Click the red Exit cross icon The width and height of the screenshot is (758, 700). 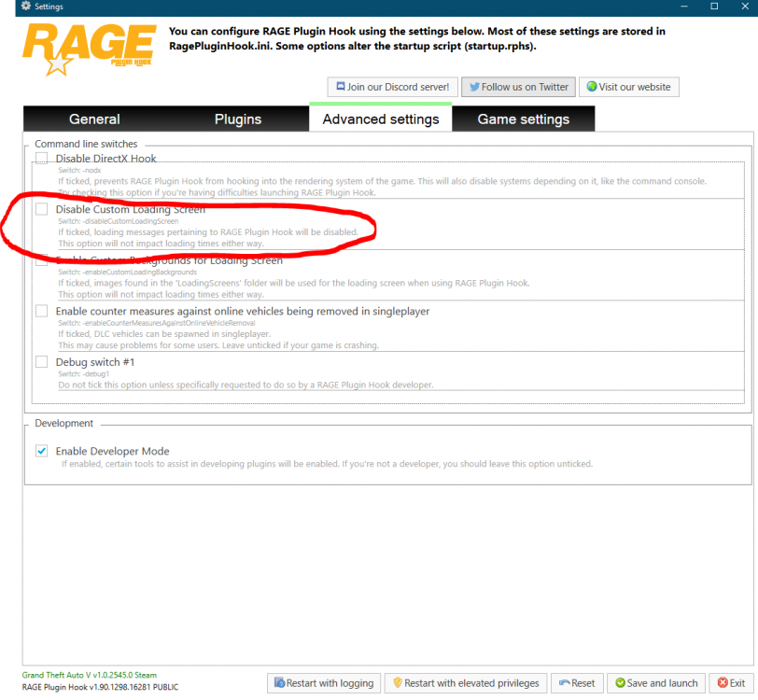click(723, 682)
